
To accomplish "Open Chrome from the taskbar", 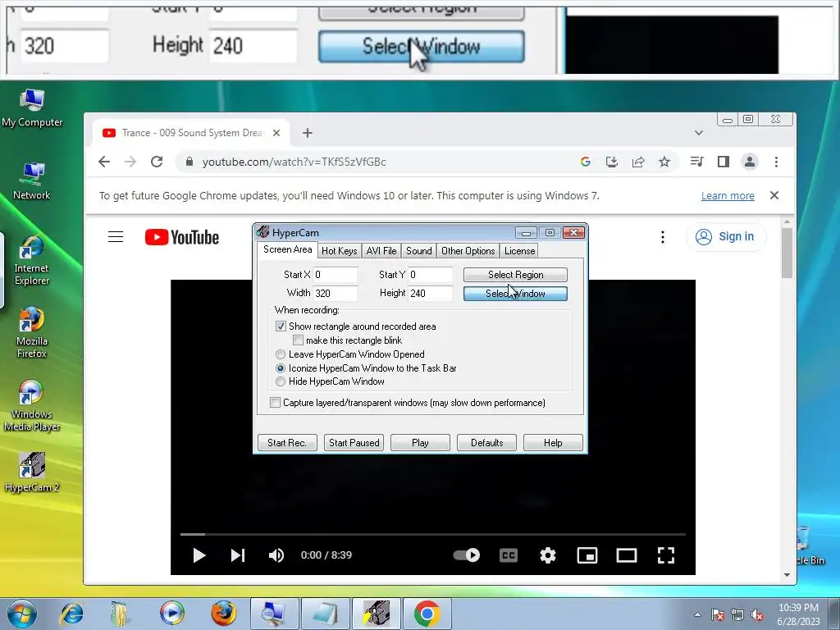I will pos(427,614).
